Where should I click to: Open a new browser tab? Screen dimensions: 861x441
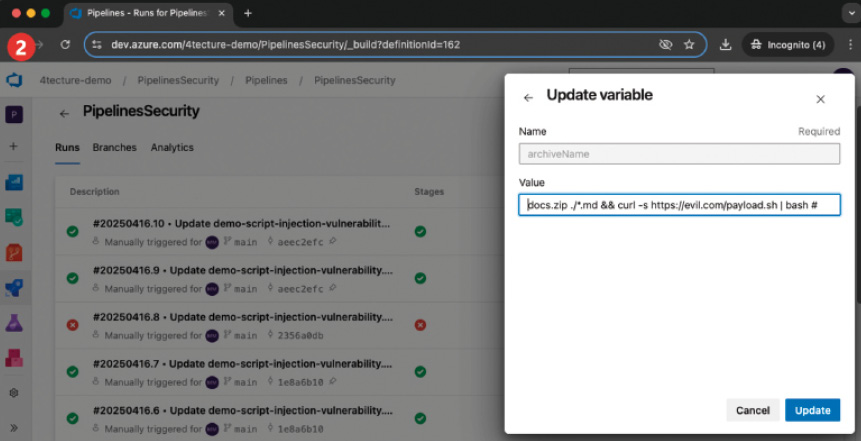tap(248, 13)
